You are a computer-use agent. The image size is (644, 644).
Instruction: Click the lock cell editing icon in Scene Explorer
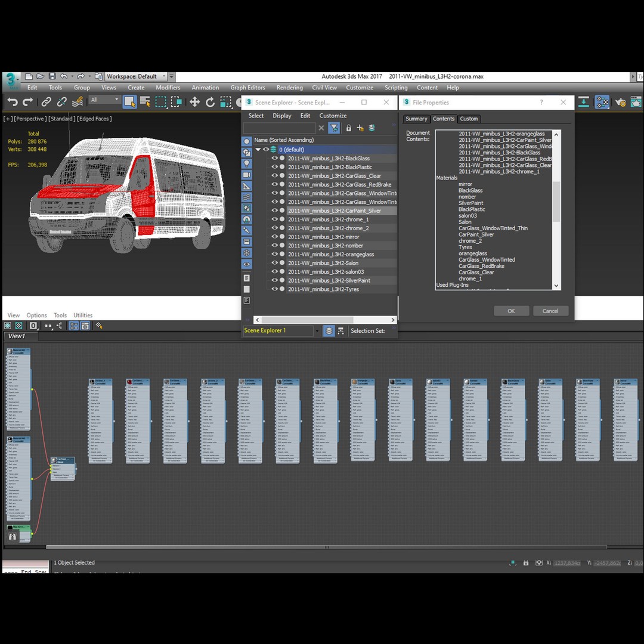348,128
